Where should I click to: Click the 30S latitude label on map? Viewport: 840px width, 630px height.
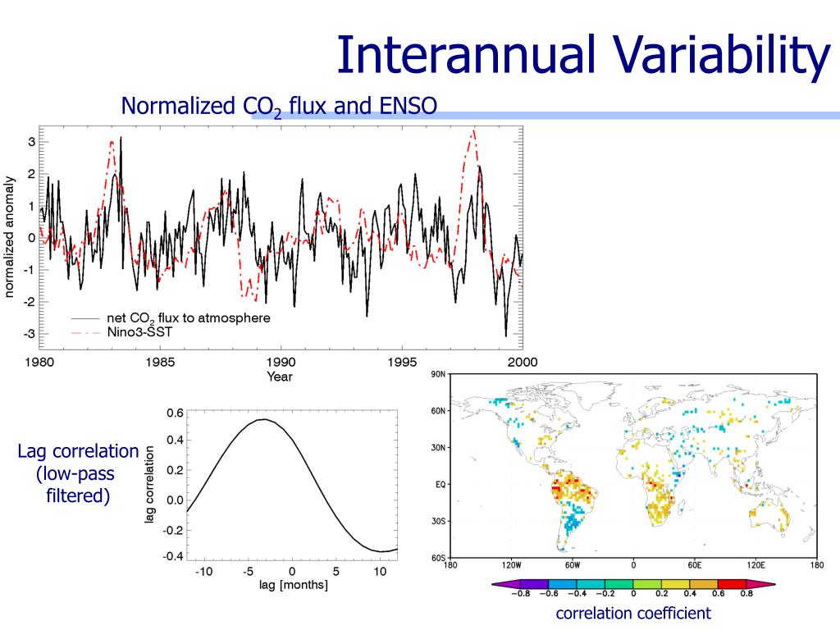tap(438, 521)
